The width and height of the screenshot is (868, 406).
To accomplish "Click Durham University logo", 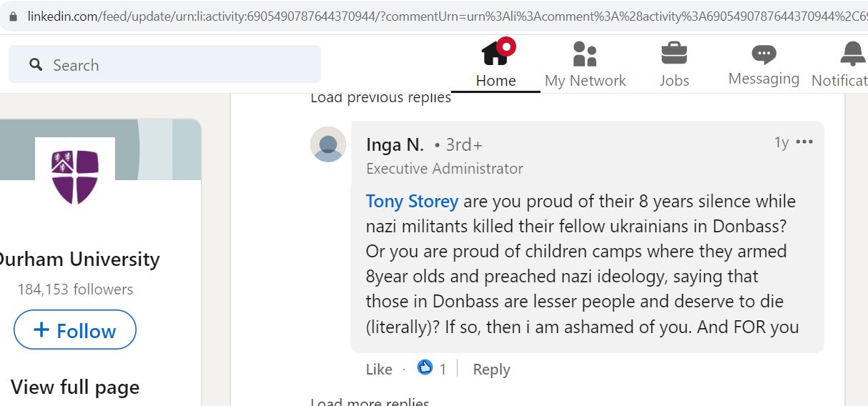I will pos(75,177).
